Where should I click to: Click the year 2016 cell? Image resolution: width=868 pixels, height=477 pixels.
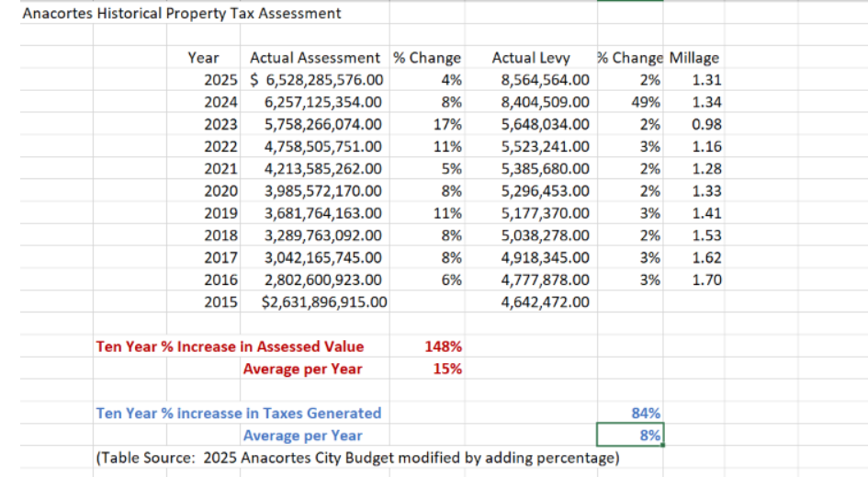coord(220,279)
